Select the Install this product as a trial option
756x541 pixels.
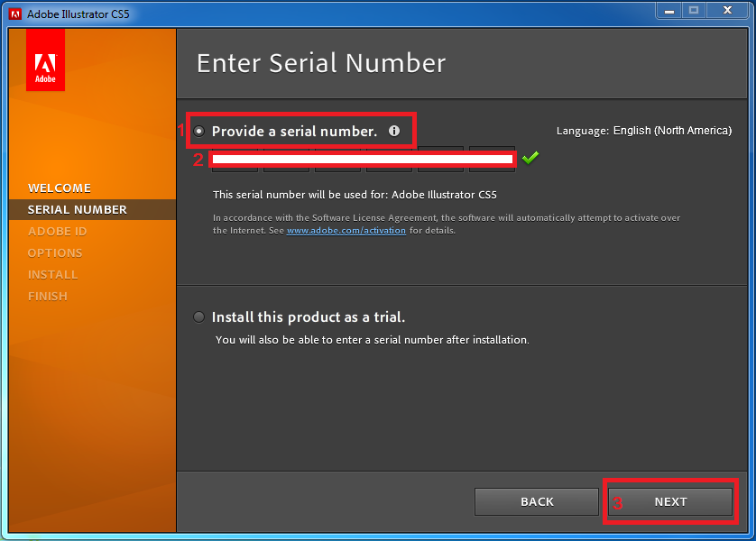[x=198, y=317]
